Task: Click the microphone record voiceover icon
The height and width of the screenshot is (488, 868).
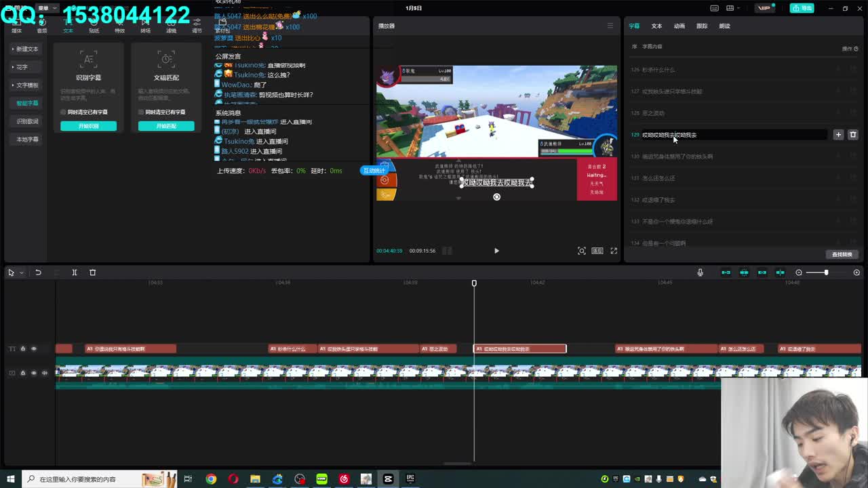Action: [700, 272]
